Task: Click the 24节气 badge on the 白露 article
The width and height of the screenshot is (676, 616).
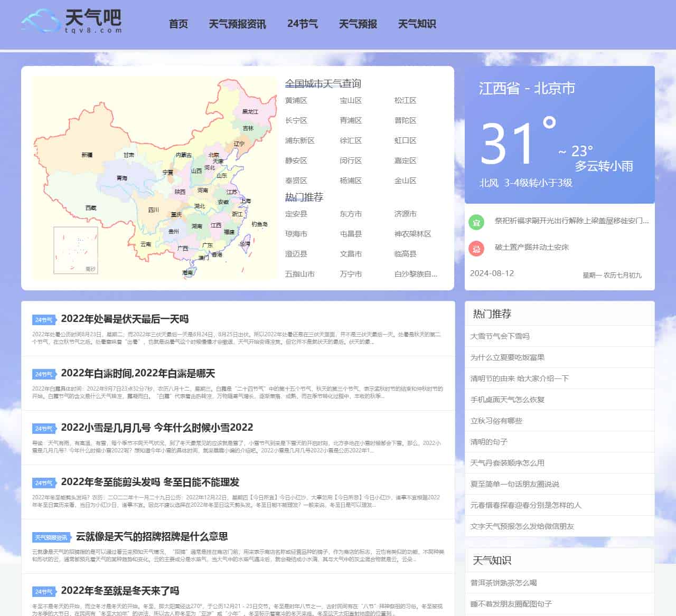Action: (x=43, y=374)
